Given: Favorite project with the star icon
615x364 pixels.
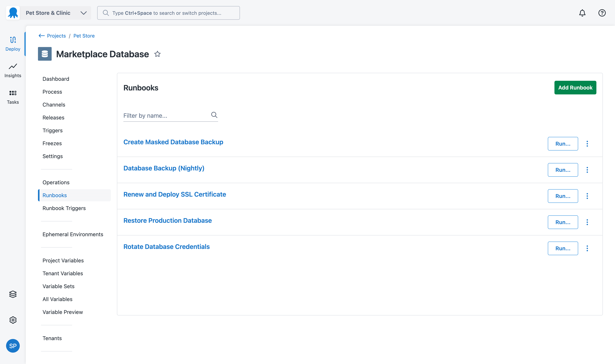Looking at the screenshot, I should coord(157,54).
